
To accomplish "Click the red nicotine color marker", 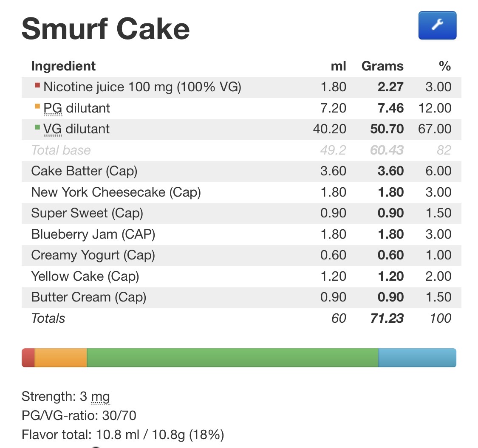I will (x=37, y=85).
